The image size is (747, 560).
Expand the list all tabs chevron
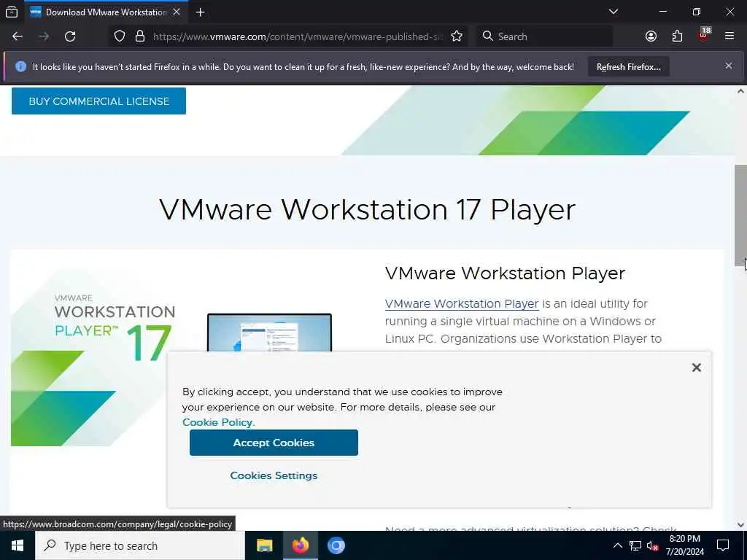click(x=614, y=12)
